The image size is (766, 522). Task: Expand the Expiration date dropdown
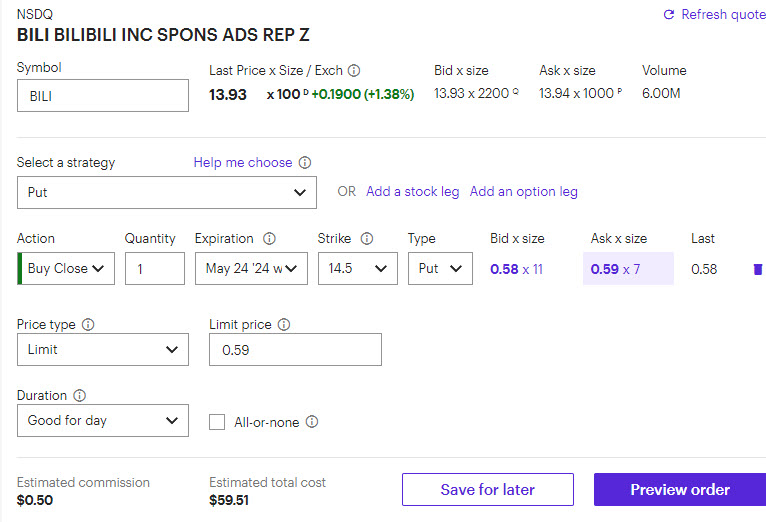click(x=251, y=269)
